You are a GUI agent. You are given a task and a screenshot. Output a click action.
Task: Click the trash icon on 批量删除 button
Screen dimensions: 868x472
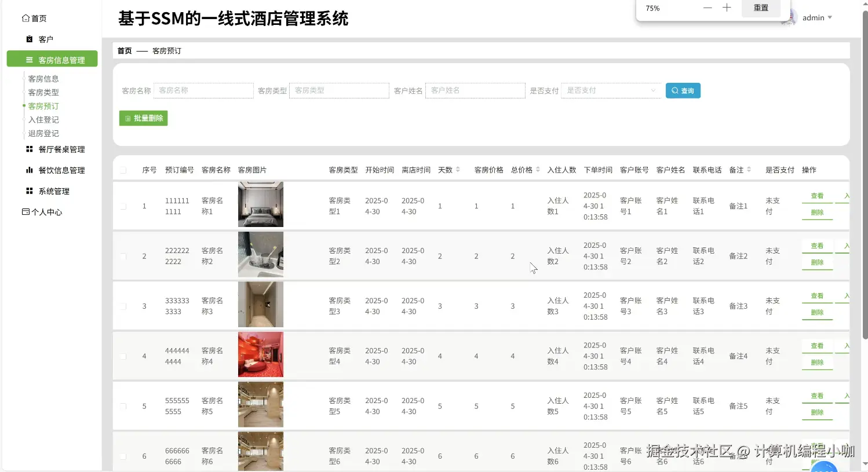127,118
